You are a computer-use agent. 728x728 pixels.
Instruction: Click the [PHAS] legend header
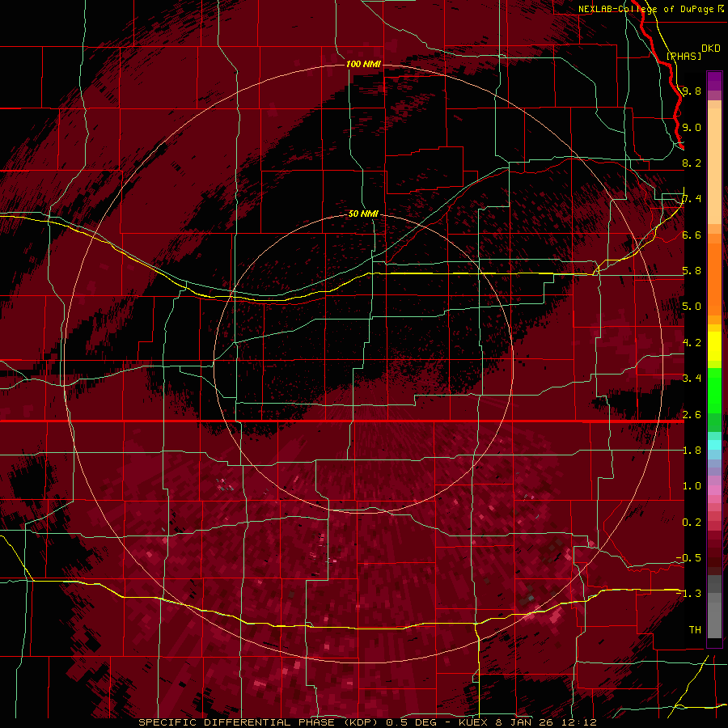coord(684,56)
